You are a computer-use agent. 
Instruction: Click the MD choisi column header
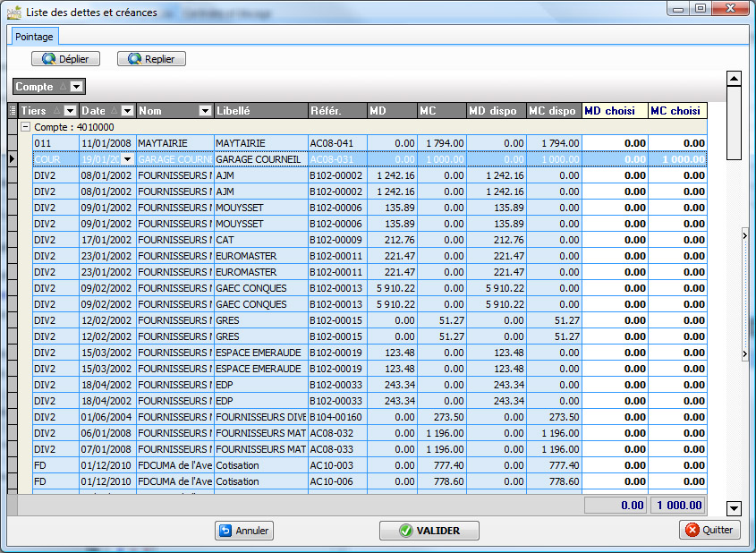click(x=616, y=110)
